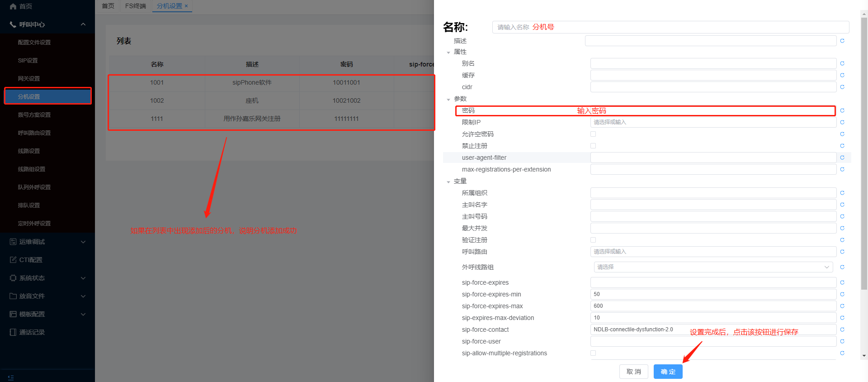Switch to the FS终端 tab
Screen dimensions: 868x382
click(x=135, y=6)
